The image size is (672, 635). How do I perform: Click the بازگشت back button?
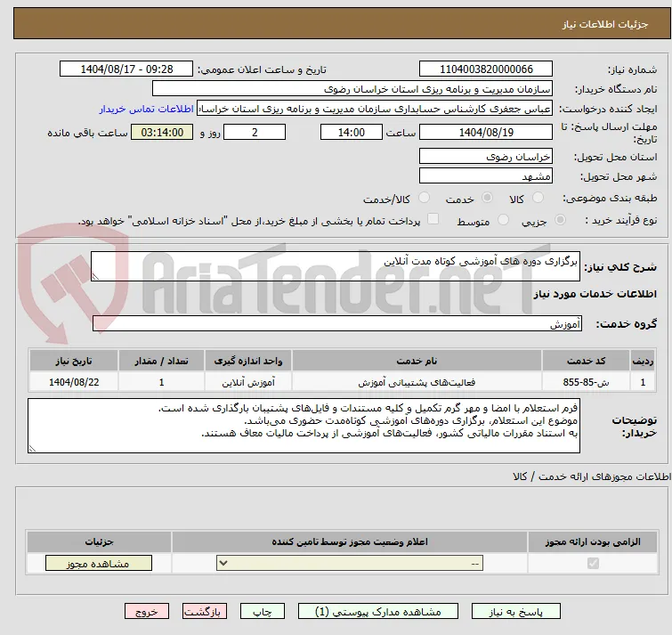coord(205,612)
